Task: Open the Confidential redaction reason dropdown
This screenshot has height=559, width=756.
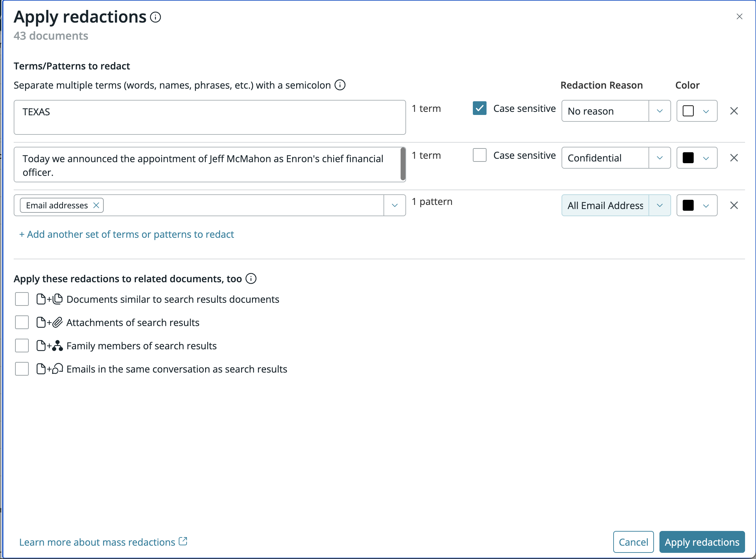Action: point(659,158)
